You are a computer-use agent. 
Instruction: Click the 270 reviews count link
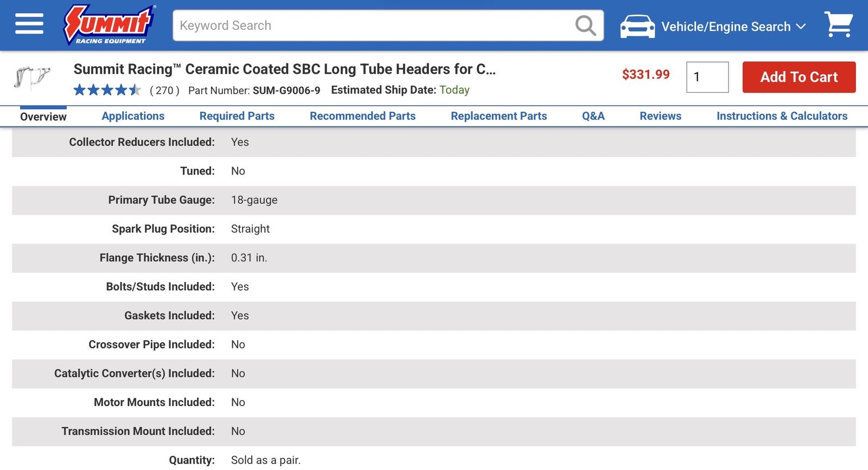point(164,91)
